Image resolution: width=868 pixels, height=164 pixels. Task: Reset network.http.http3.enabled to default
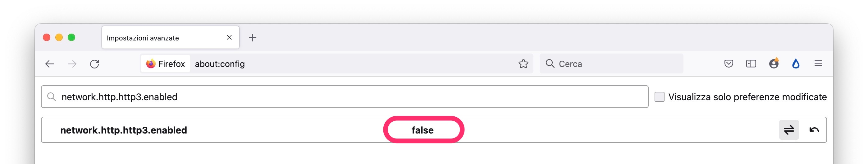tap(814, 130)
